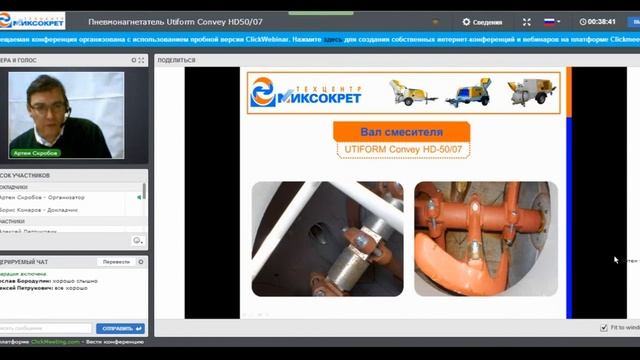Image resolution: width=640 pixels, height=360 pixels.
Task: Click 'UTIFORM Convey HD-50/07' slide subtitle
Action: tap(403, 149)
